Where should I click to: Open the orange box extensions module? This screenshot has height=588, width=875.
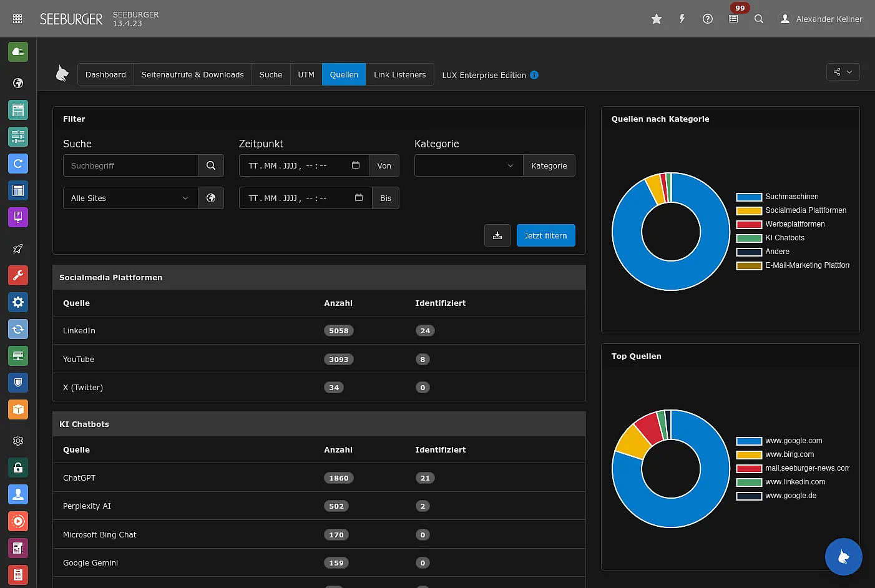18,409
